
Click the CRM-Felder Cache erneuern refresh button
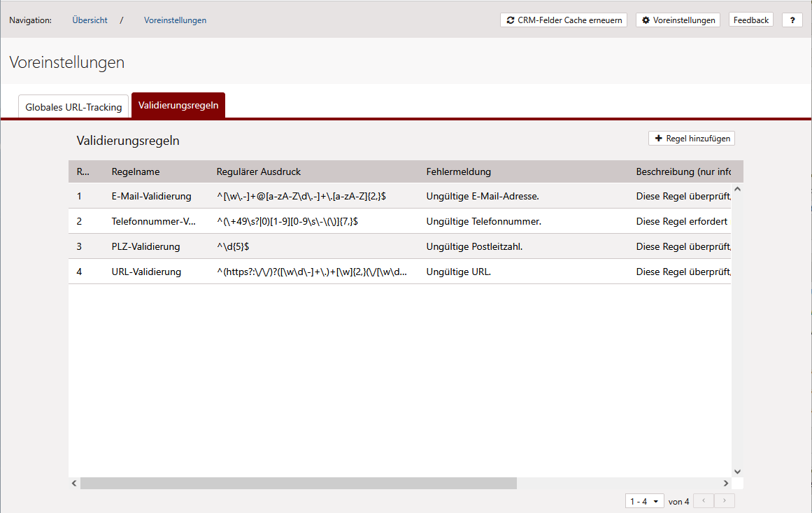[563, 20]
